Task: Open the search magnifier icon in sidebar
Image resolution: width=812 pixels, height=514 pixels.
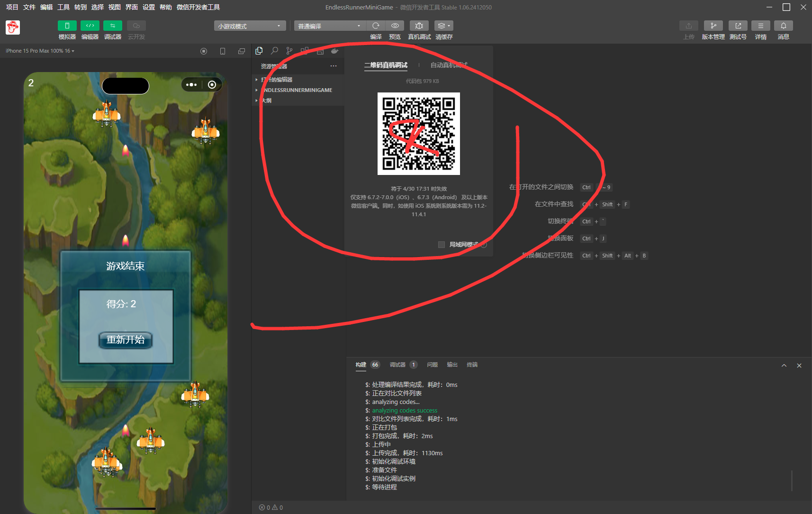Action: [x=274, y=51]
